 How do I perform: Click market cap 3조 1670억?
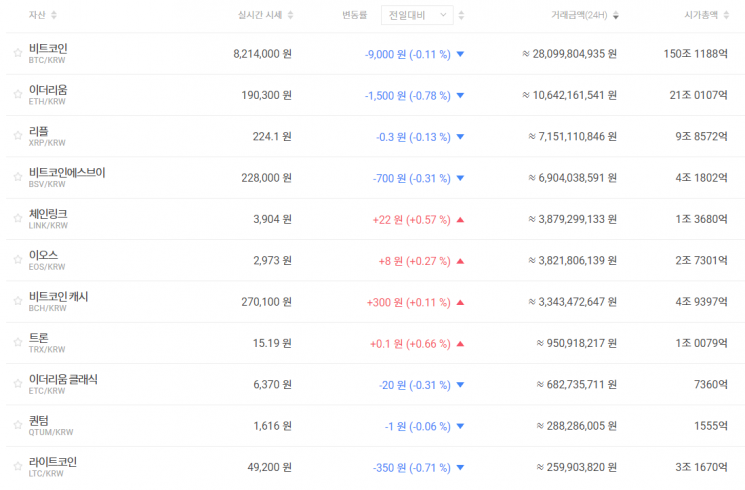[x=702, y=467]
